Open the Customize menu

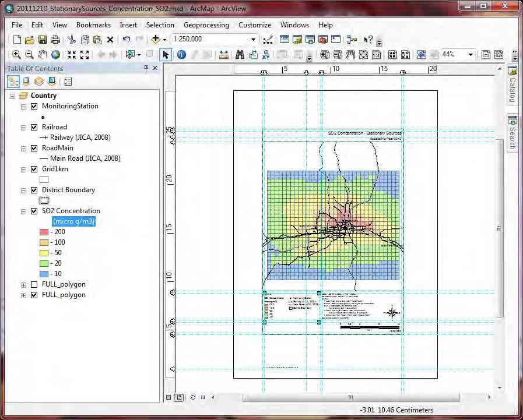click(255, 25)
